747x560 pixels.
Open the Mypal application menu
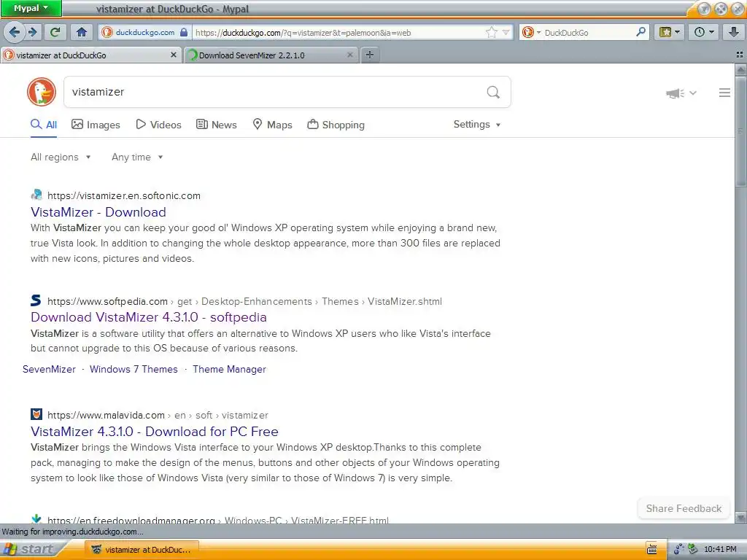tap(31, 8)
